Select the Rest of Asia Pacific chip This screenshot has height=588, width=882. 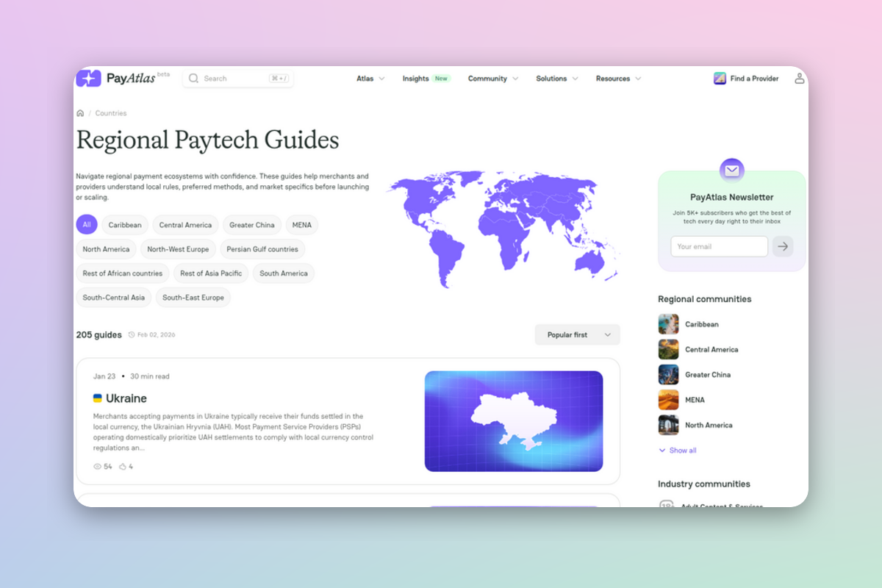(211, 273)
